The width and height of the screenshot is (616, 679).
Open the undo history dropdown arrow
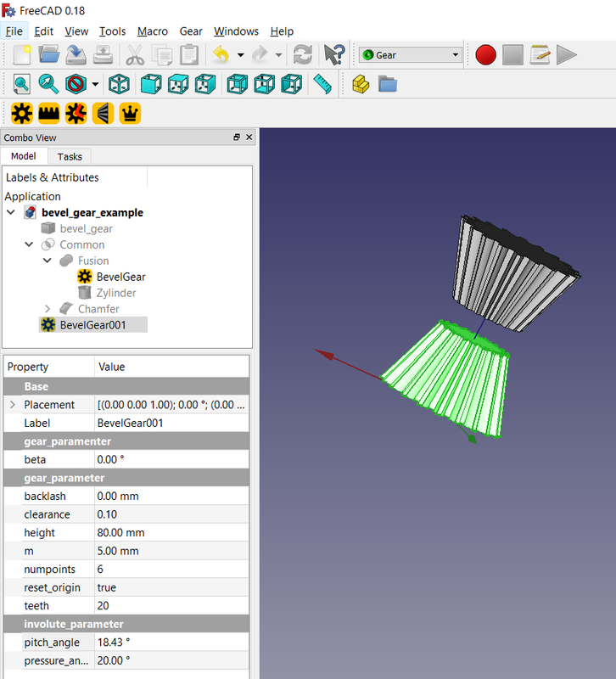click(241, 55)
